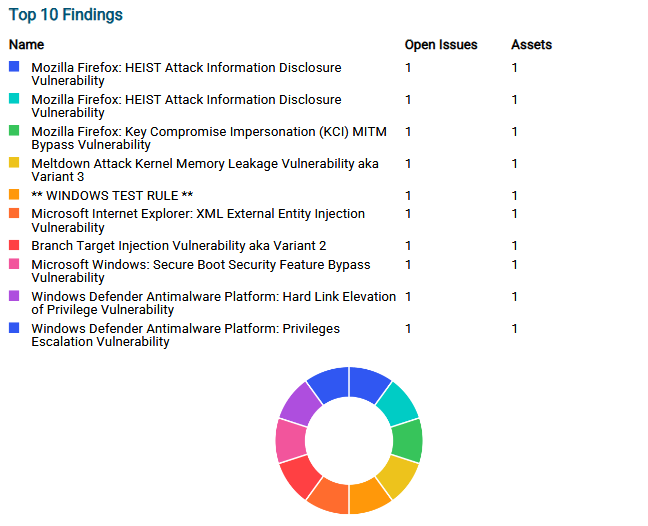Select Branch Target Injection Variant 2 finding
The width and height of the screenshot is (648, 526).
coord(178,245)
